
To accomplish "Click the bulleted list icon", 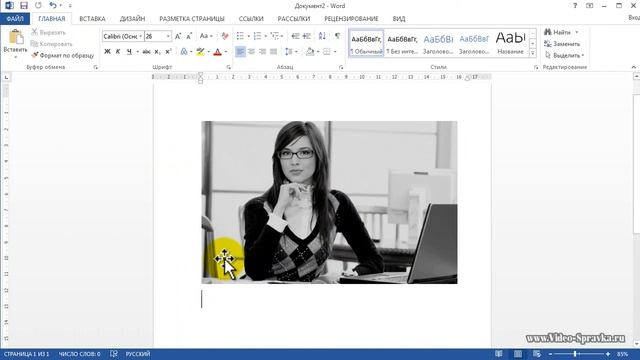I will coord(240,36).
